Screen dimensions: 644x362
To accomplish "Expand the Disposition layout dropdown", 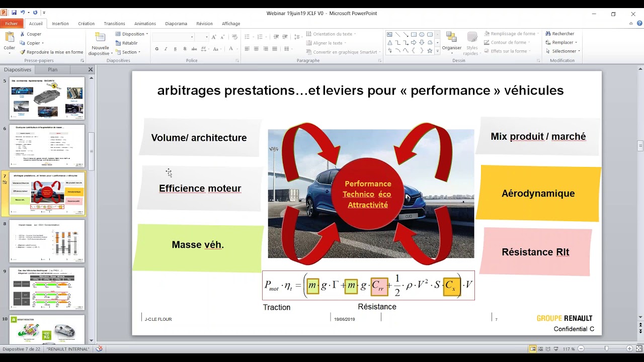I will (132, 34).
